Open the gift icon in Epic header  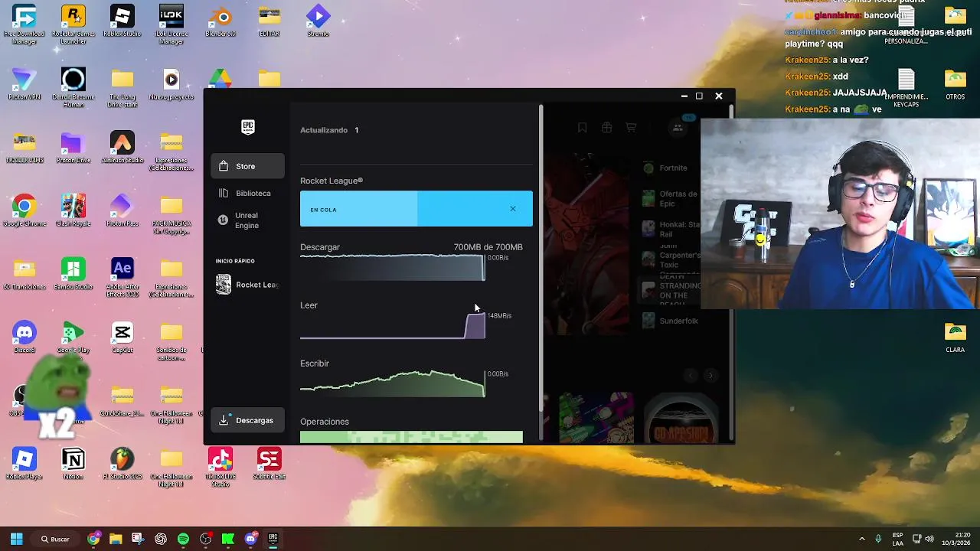click(606, 128)
